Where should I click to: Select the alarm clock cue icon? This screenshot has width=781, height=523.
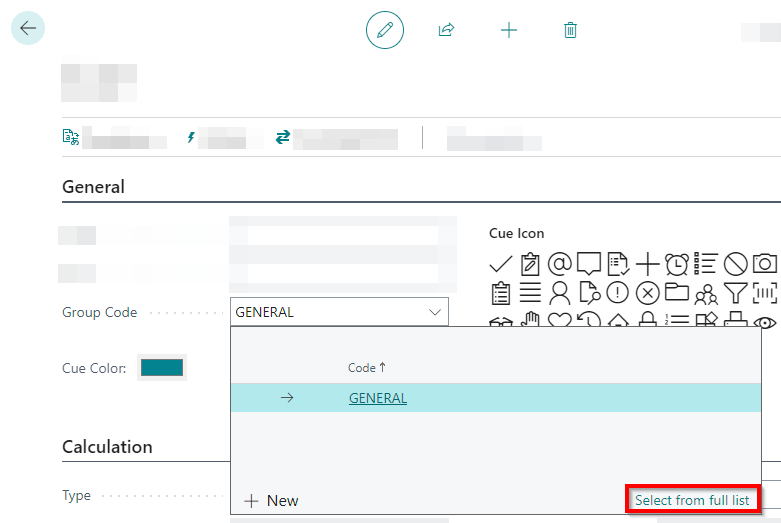[x=677, y=264]
